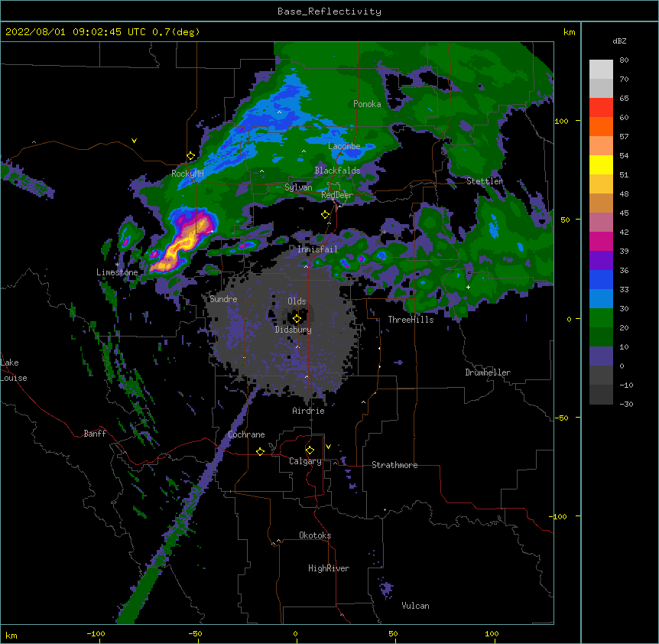Select the Calgary city label

coord(306,461)
